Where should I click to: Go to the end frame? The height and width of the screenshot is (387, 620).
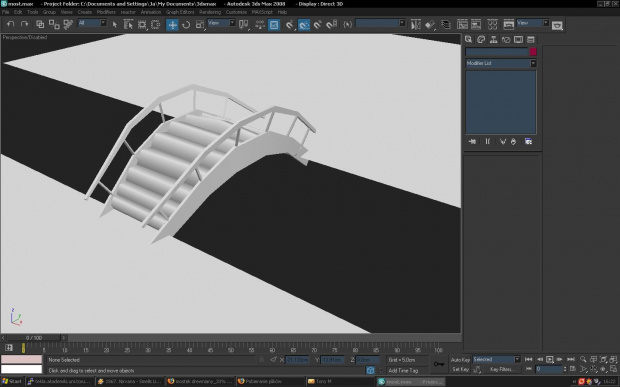point(571,359)
